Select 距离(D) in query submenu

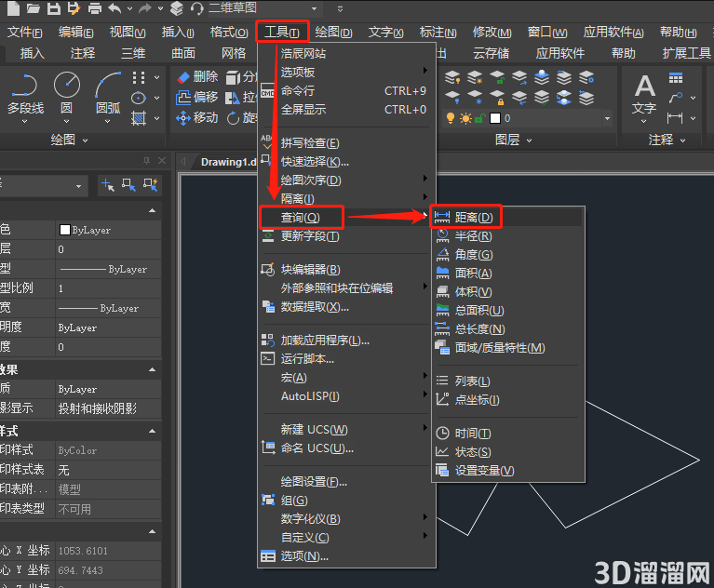tap(474, 217)
